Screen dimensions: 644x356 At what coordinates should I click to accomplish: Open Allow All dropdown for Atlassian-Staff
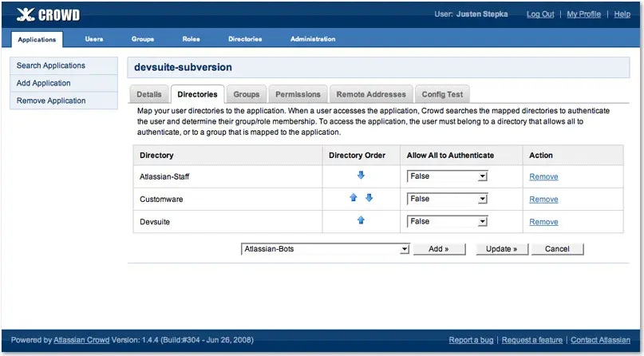point(447,176)
